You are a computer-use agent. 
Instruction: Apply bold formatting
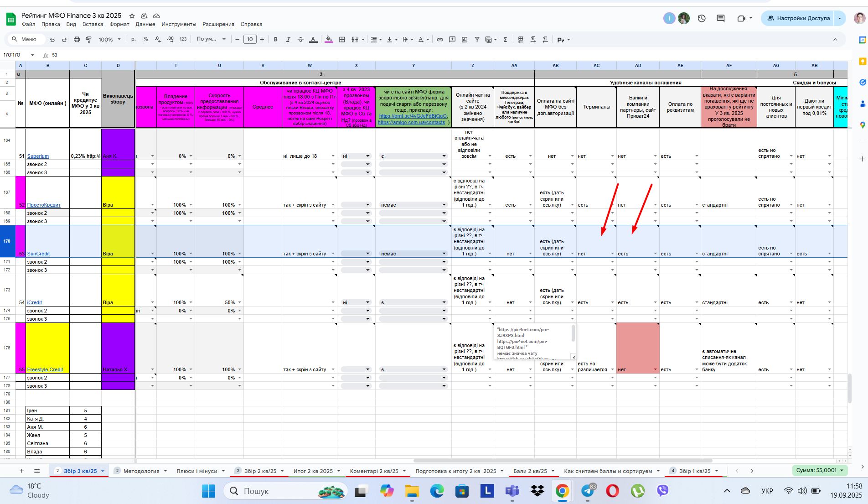tap(275, 40)
